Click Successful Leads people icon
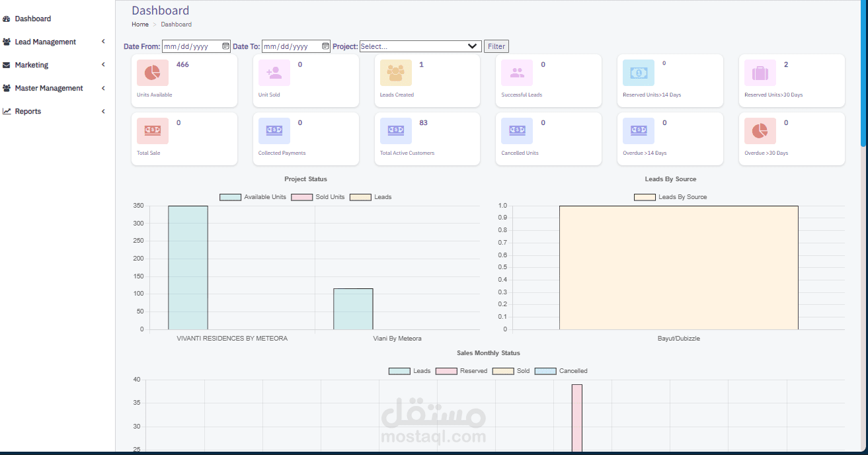Screen dimensions: 868x455 [518, 73]
